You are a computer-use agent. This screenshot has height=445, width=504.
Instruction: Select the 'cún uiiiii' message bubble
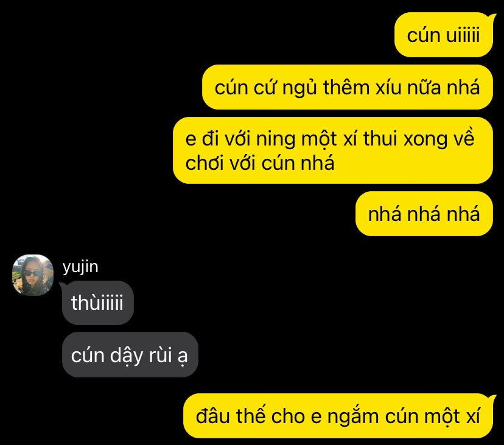click(444, 35)
